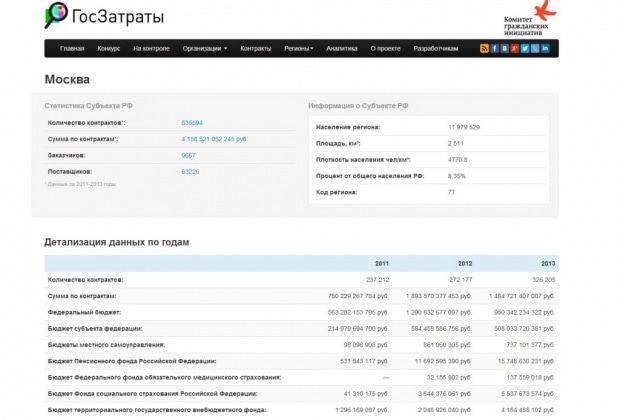Expand the Регионы dropdown menu
The height and width of the screenshot is (420, 620).
click(299, 48)
